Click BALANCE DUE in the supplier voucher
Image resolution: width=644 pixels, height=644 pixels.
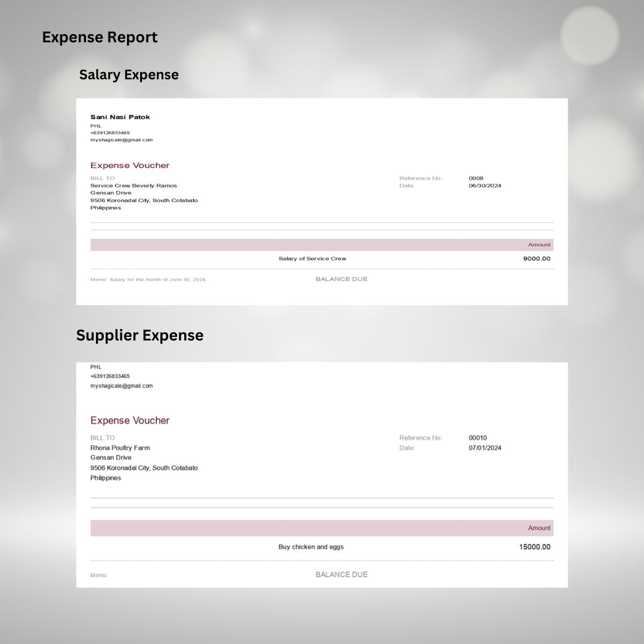[x=341, y=574]
